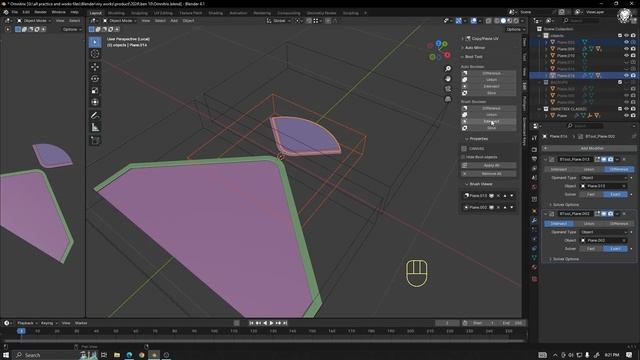Open the Object Data green triangle tab

(534, 258)
